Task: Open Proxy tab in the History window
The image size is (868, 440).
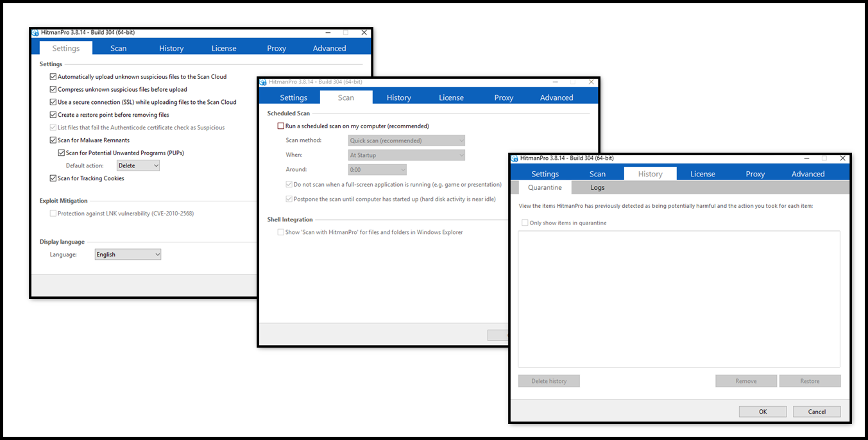Action: tap(756, 174)
